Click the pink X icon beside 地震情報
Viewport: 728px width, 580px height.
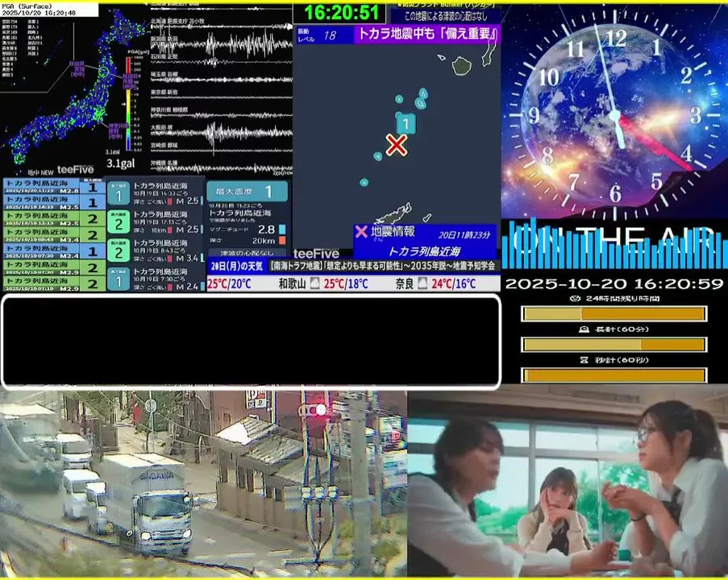[x=361, y=231]
